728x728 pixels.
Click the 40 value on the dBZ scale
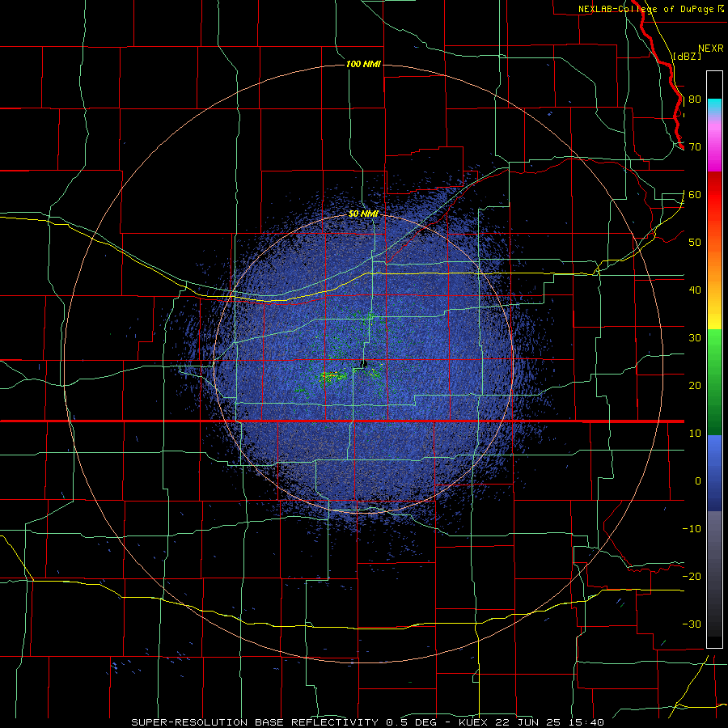pos(695,290)
